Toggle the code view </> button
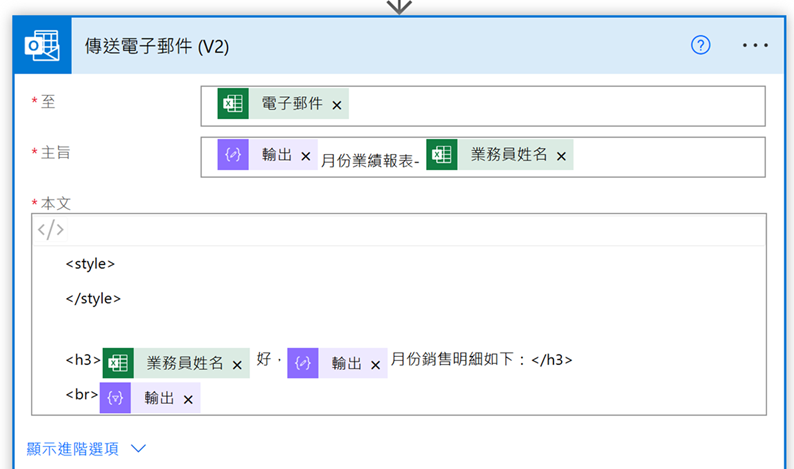The image size is (794, 469). click(x=50, y=229)
